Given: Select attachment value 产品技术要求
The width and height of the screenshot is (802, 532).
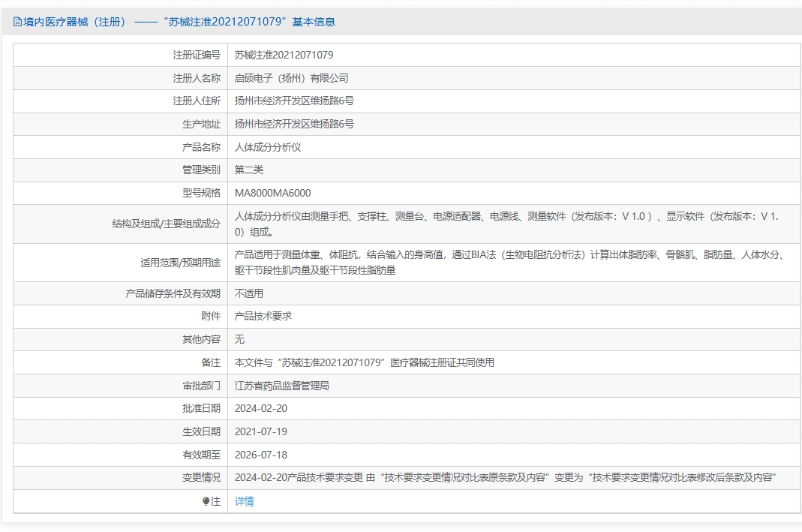Looking at the screenshot, I should [263, 316].
